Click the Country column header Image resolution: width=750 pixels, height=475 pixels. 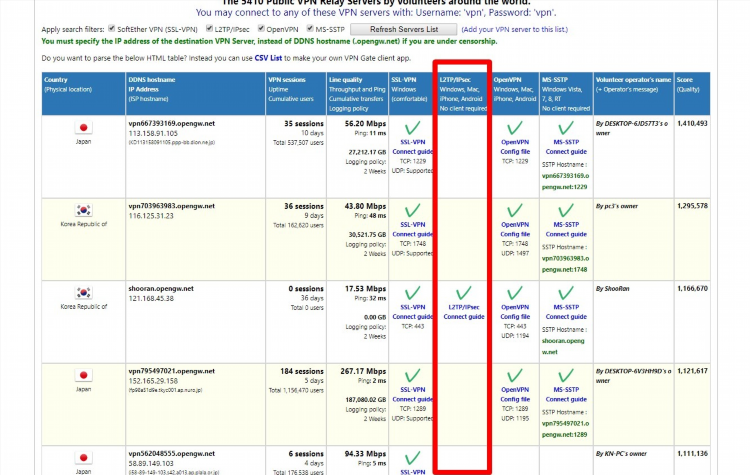(x=83, y=94)
